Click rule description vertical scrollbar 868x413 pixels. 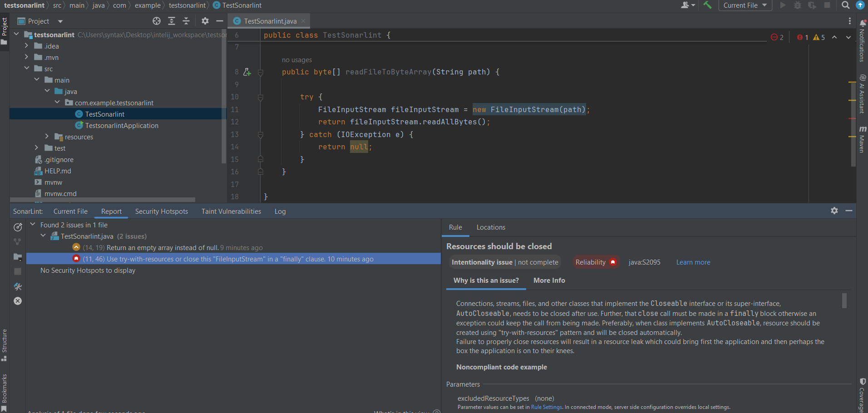click(x=844, y=300)
